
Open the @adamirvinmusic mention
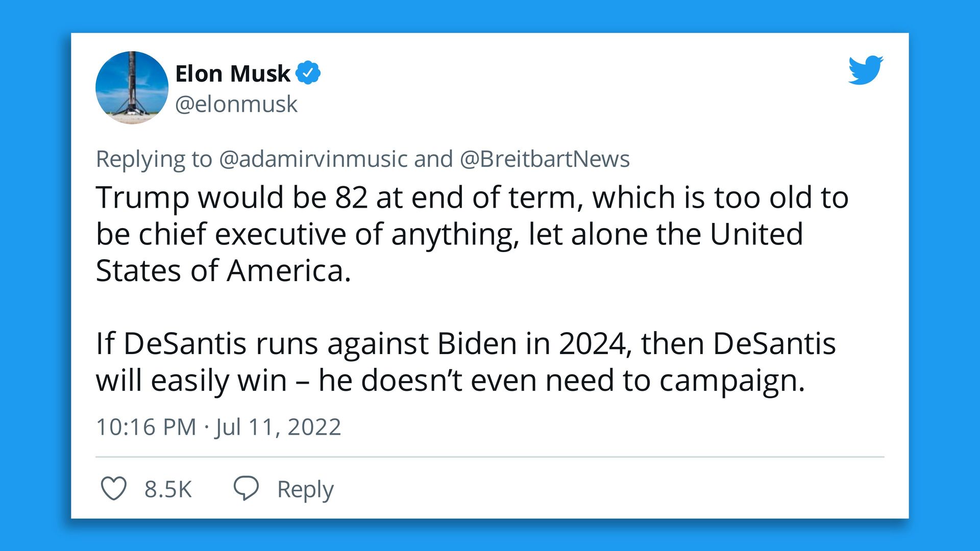pos(313,159)
